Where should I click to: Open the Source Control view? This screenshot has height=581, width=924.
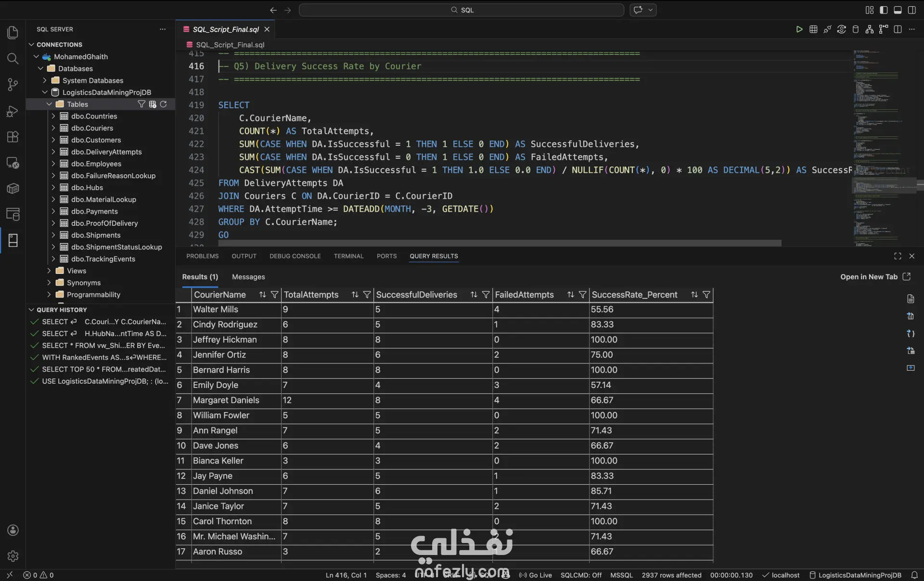pos(13,85)
